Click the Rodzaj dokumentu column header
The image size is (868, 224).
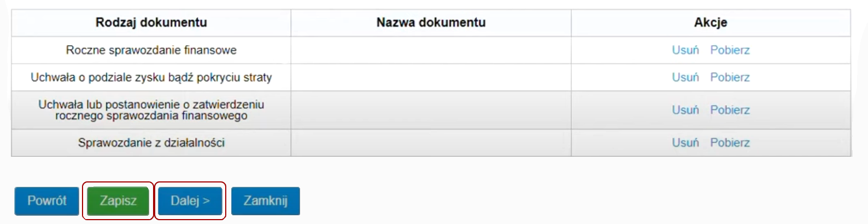(x=151, y=22)
